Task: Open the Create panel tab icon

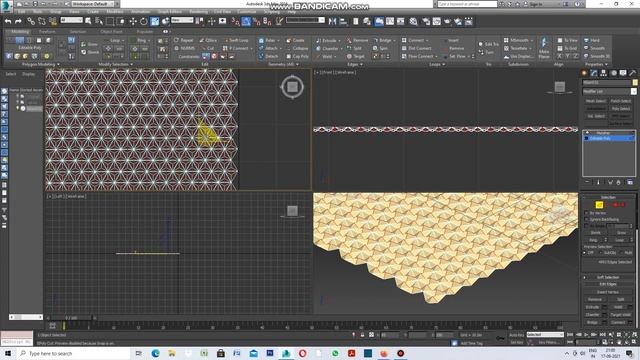Action: click(x=584, y=73)
